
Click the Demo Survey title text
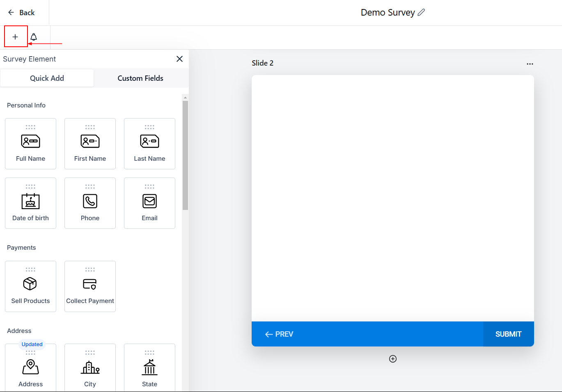tap(388, 12)
